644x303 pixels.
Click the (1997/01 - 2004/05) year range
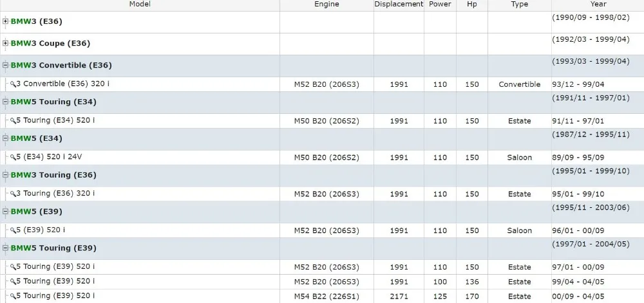coord(591,244)
